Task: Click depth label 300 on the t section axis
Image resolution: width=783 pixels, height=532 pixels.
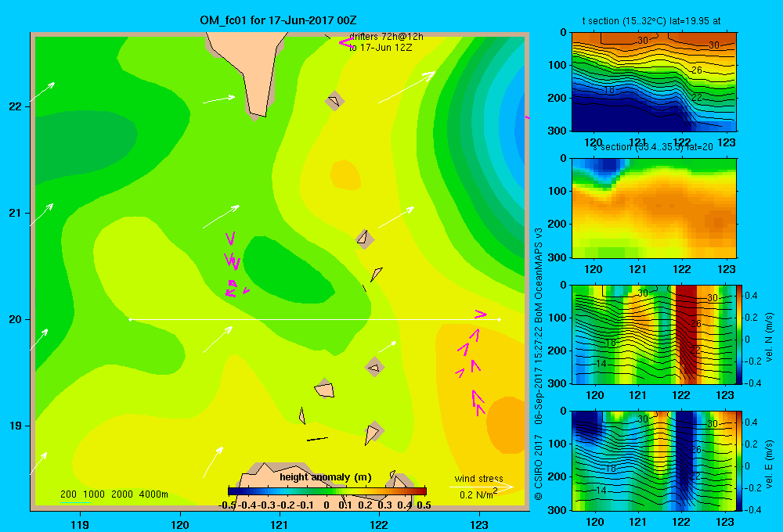Action: 557,131
